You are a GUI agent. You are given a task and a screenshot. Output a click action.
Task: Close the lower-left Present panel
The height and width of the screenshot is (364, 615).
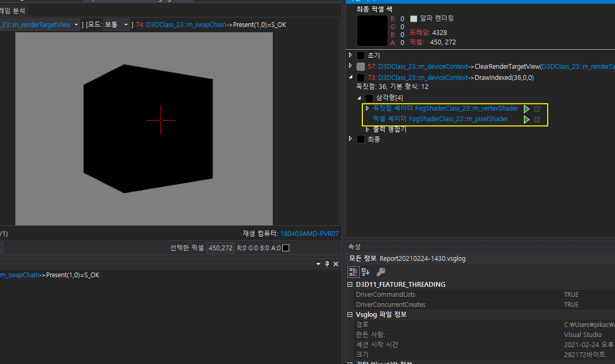(x=336, y=264)
